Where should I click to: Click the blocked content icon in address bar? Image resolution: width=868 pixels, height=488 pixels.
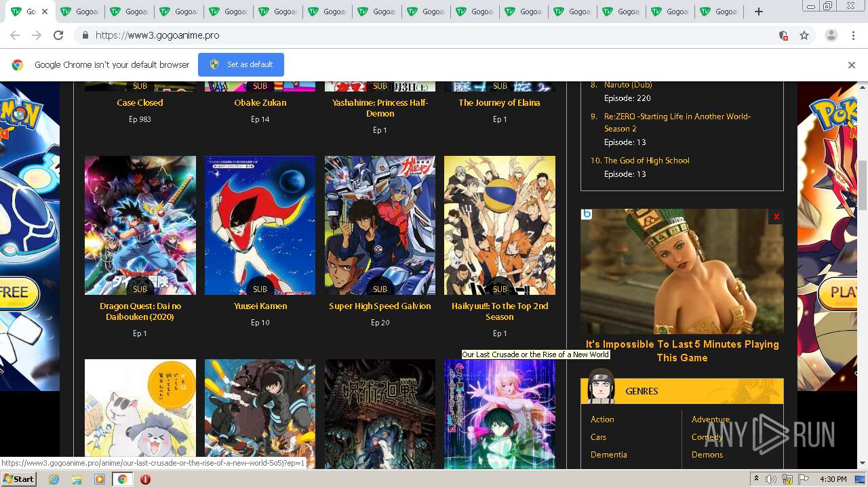pos(783,35)
